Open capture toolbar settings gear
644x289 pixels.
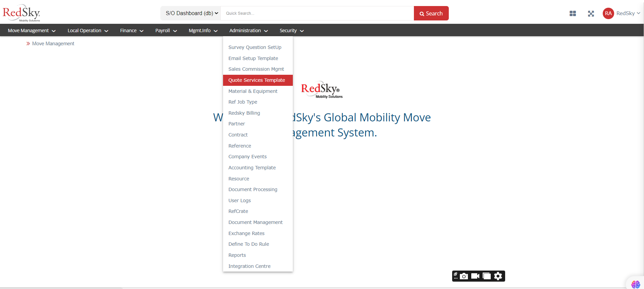(498, 276)
